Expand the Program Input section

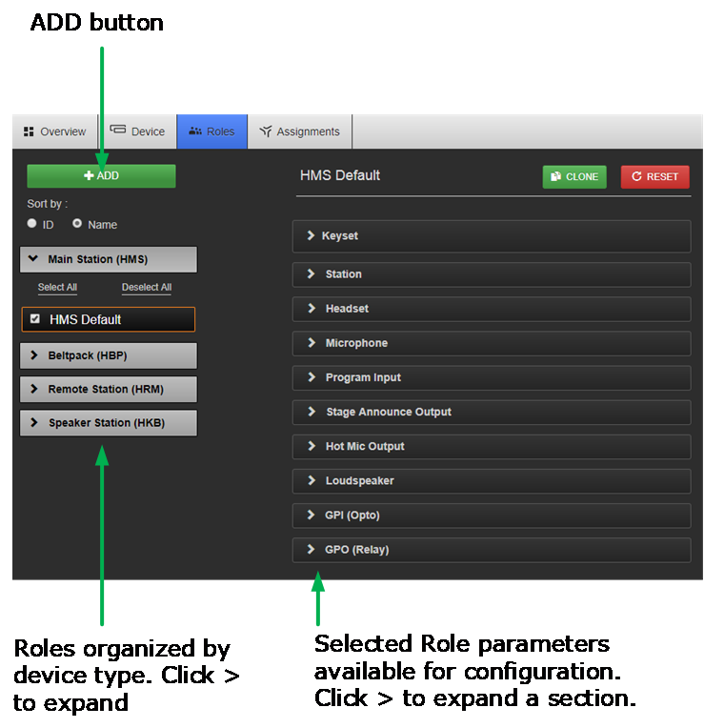pos(492,377)
